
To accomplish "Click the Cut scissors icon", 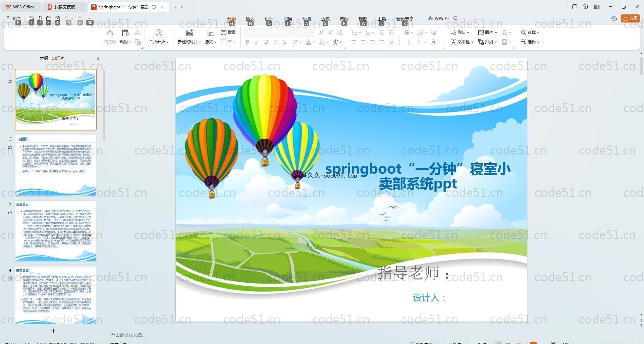I will (138, 33).
